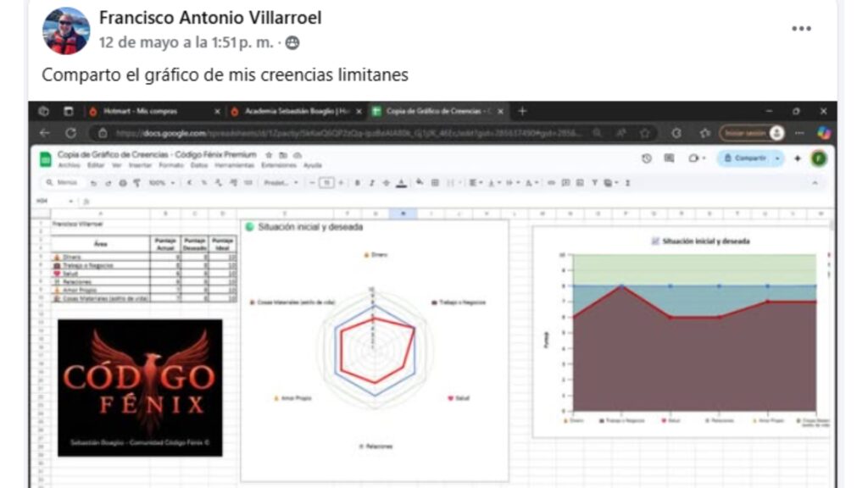The width and height of the screenshot is (868, 488).
Task: Open the browser settings ellipsis menu
Action: coord(798,133)
